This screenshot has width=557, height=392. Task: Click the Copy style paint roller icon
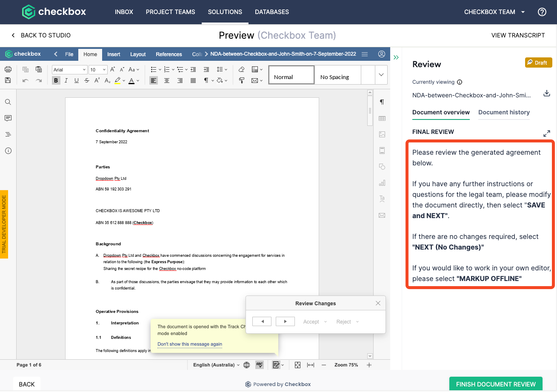click(x=241, y=80)
